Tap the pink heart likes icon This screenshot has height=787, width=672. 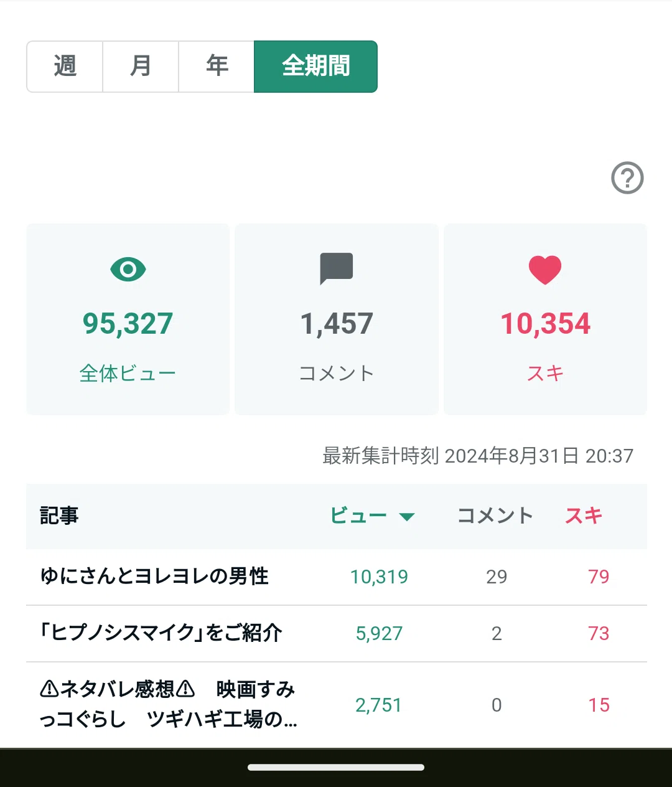pyautogui.click(x=545, y=270)
